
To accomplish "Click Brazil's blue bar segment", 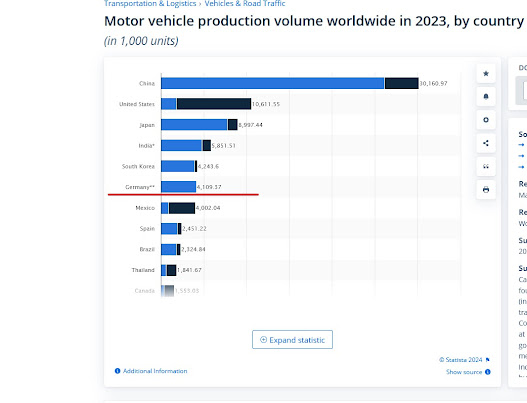I will (168, 249).
